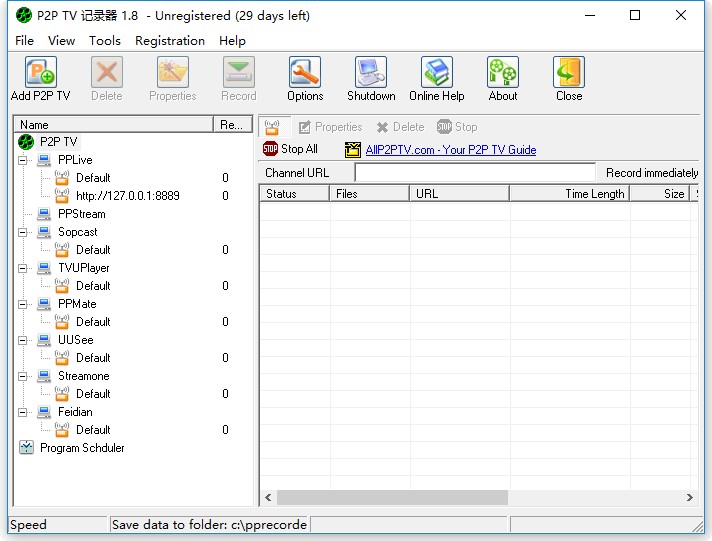Collapse the PPLive tree node
The height and width of the screenshot is (541, 712).
click(22, 160)
